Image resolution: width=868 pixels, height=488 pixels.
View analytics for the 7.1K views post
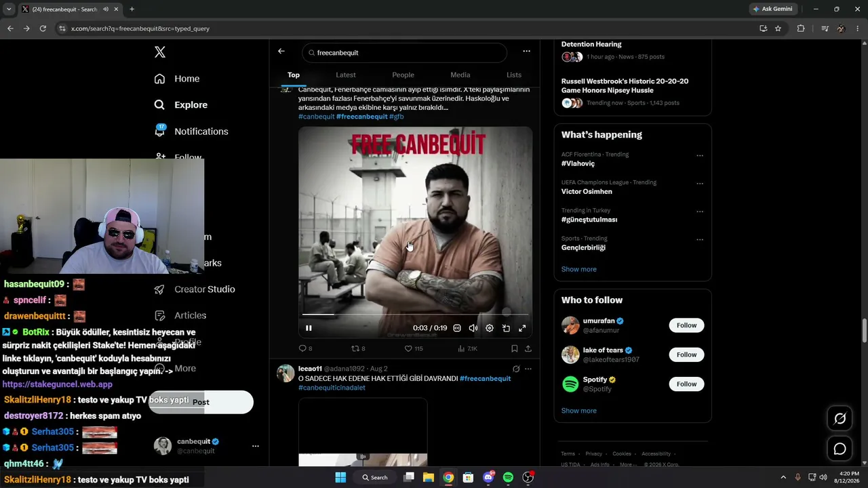pyautogui.click(x=468, y=348)
